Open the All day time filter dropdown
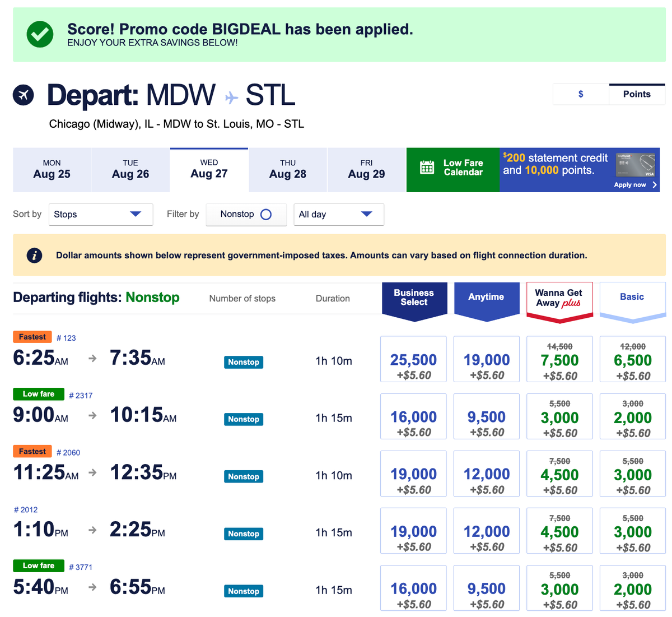The image size is (672, 617). [339, 215]
